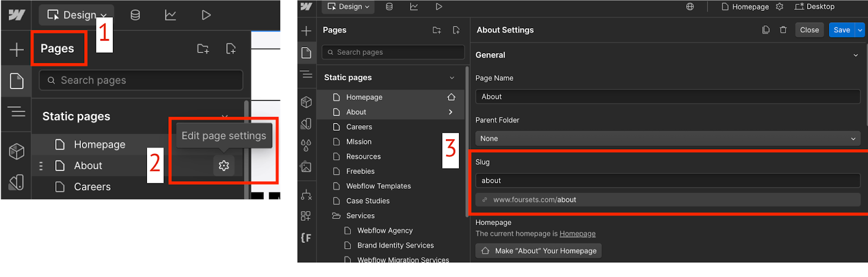Open the Desktop breakpoint selector
868x277 pixels.
(814, 7)
